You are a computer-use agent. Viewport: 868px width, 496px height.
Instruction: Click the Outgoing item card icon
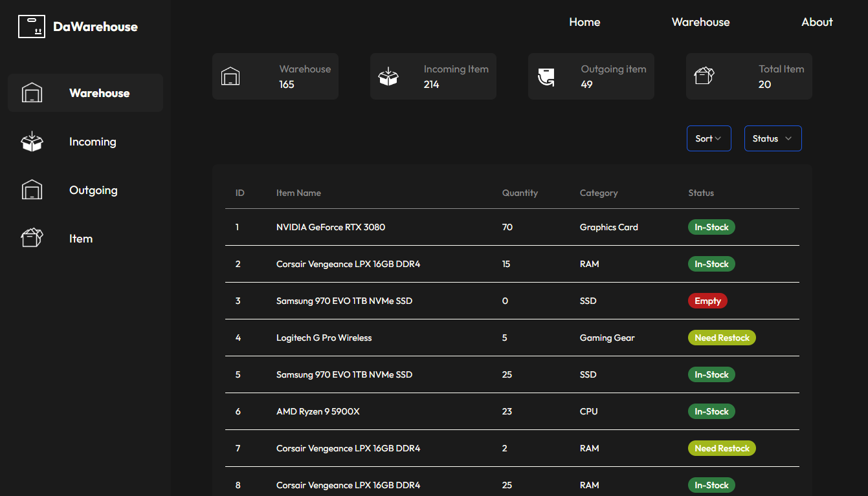[546, 77]
